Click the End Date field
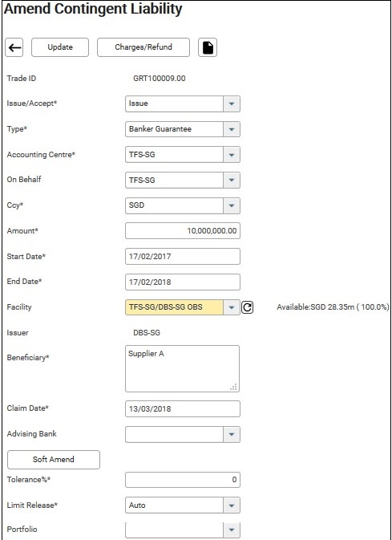392x540 pixels. (x=183, y=282)
